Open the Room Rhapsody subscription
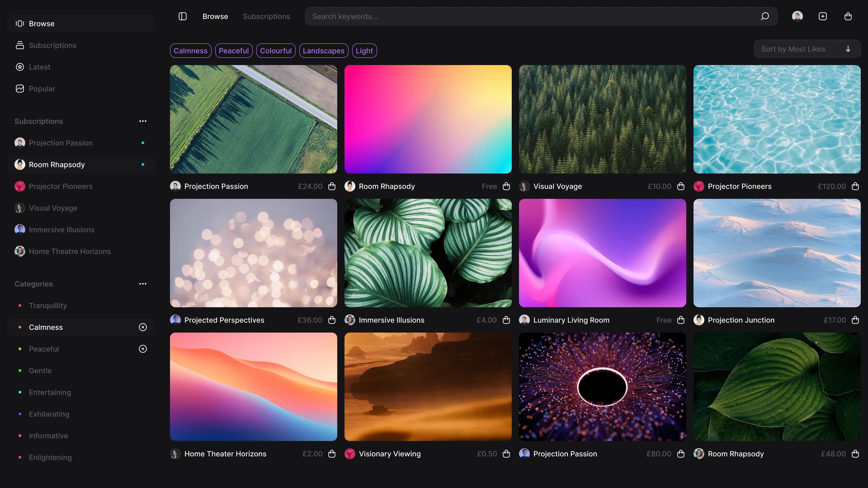This screenshot has height=488, width=868. pos(56,164)
